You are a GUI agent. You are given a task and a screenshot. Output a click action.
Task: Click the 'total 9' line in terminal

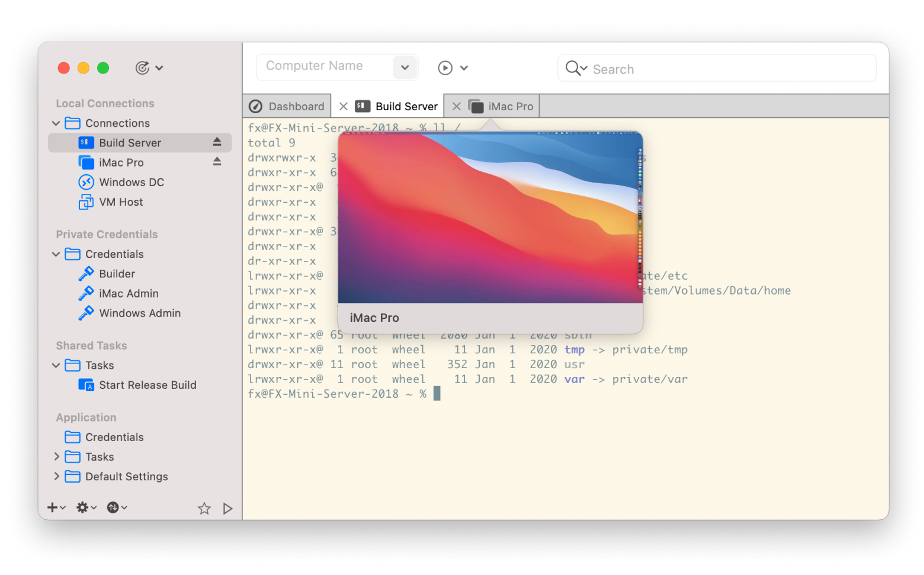coord(271,143)
